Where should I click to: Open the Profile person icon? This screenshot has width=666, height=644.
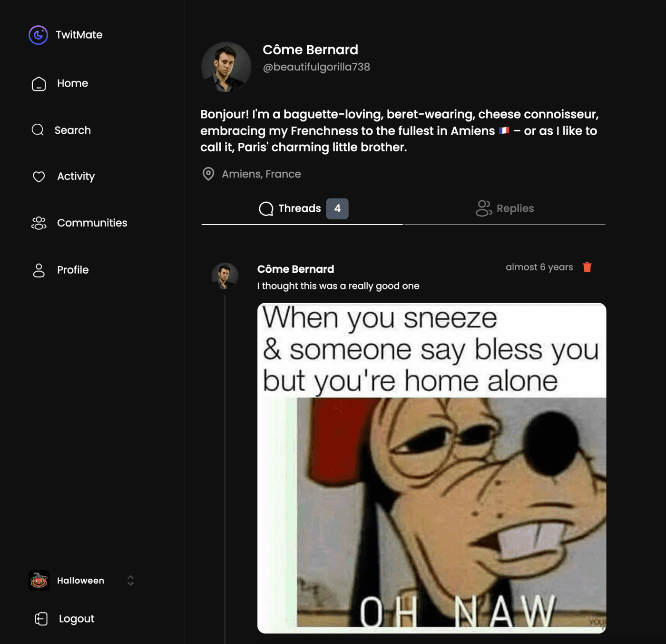(39, 270)
